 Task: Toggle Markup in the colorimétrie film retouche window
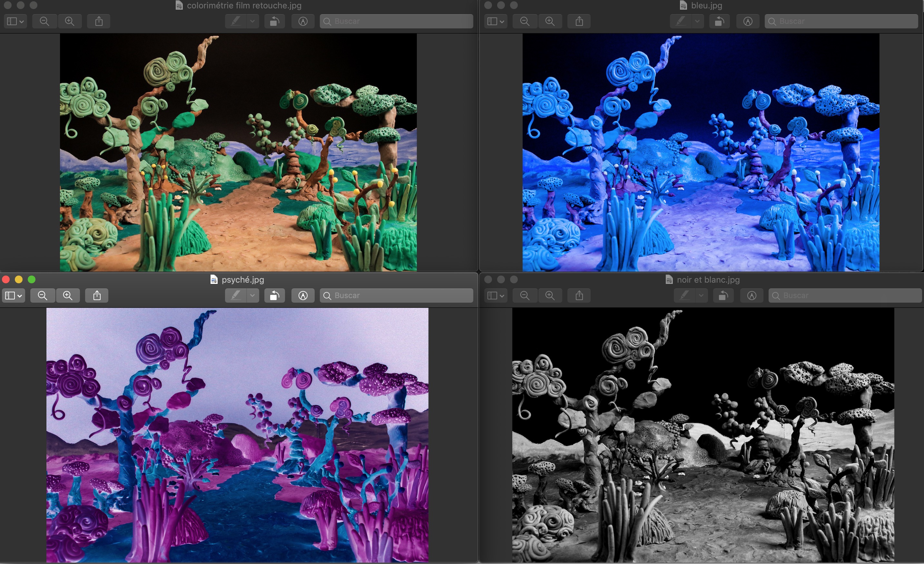tap(303, 21)
